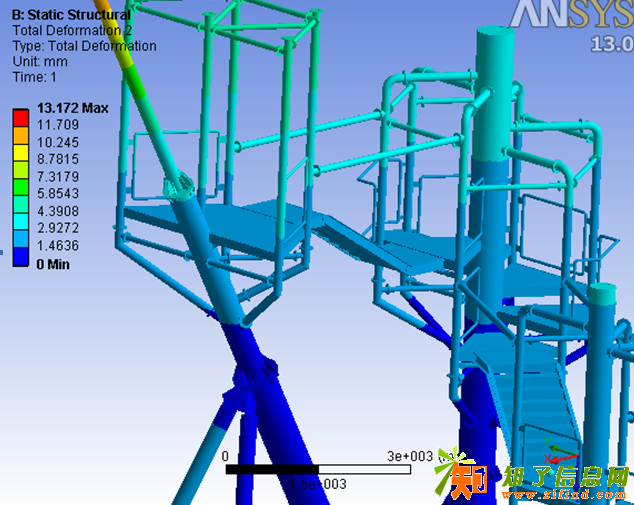Click the 3e+003 scale label
The height and width of the screenshot is (505, 634).
click(x=410, y=455)
